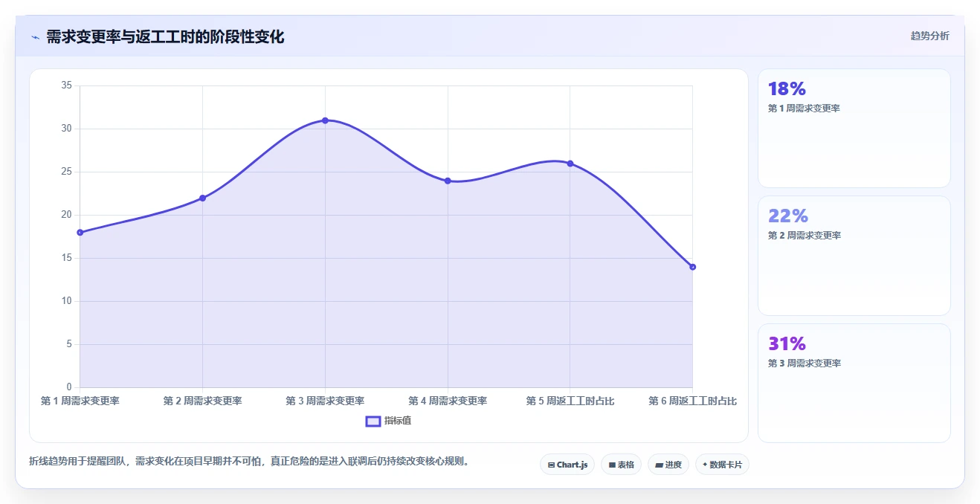Screen dimensions: 980x504
Task: Click the y-axis value 20
Action: pyautogui.click(x=66, y=215)
